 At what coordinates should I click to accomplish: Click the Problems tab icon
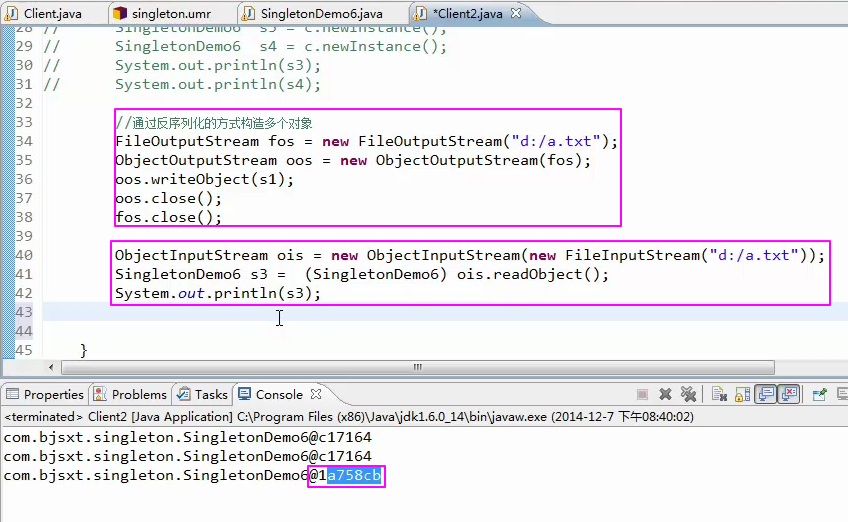point(100,394)
